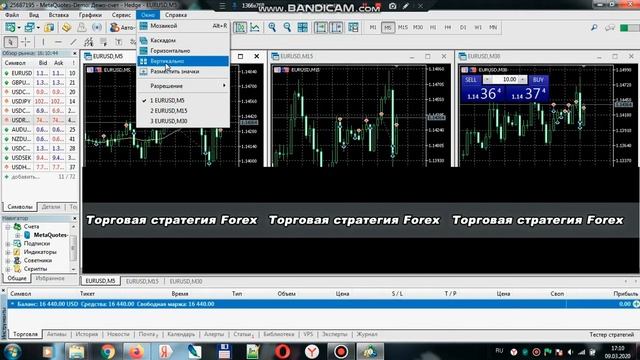Toggle Market Watch window icon
The height and width of the screenshot is (360, 640).
point(49,28)
